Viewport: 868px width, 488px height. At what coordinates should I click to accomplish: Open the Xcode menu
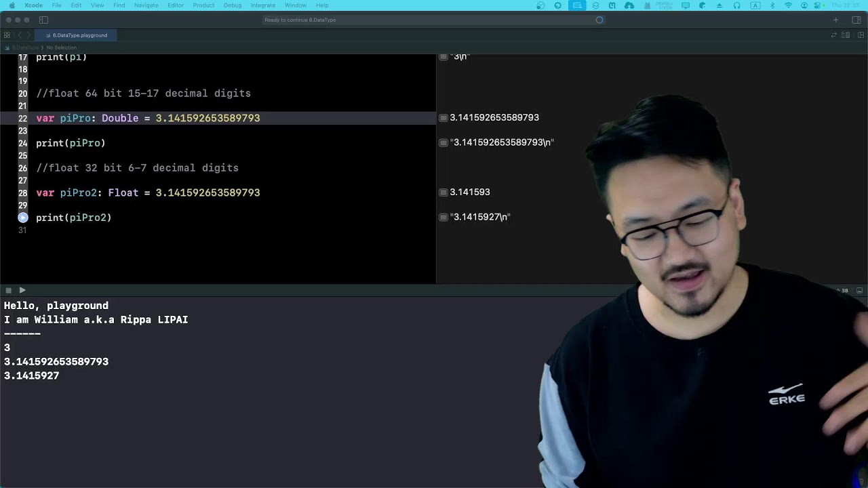click(x=33, y=5)
